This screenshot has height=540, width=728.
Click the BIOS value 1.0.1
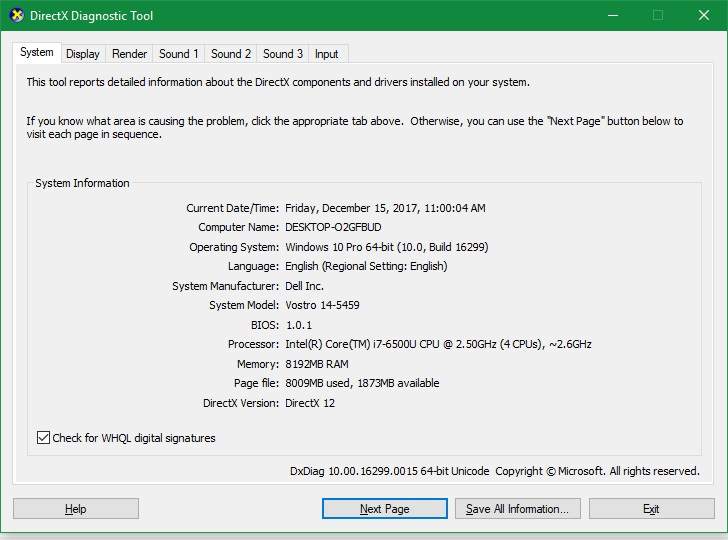point(299,325)
